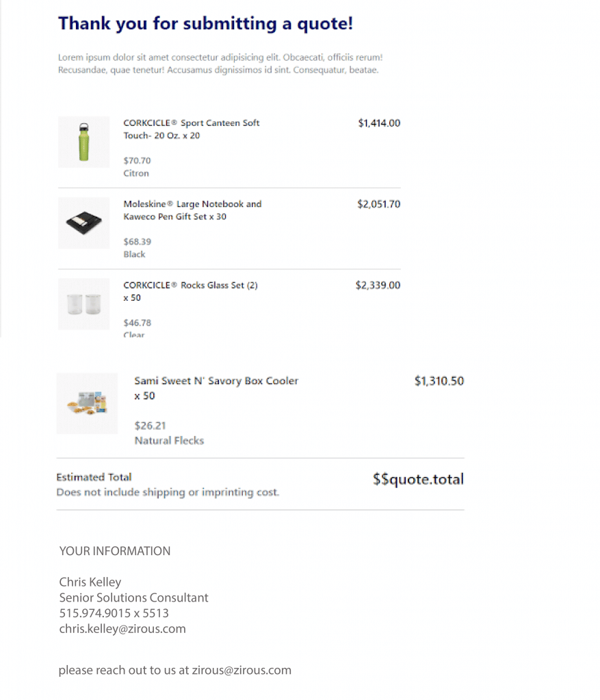Click the Thank you for submitting heading
Screen dimensions: 600x700
pos(205,24)
